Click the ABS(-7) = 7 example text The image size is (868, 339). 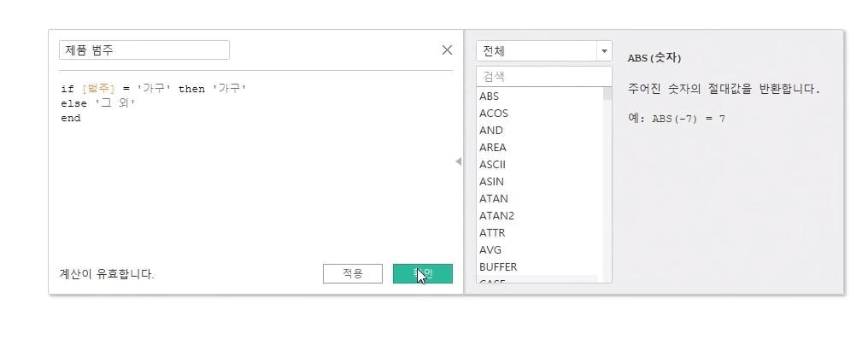point(689,119)
